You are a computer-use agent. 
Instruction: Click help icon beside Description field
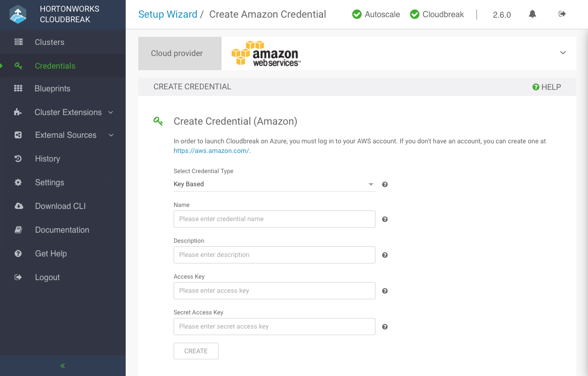(385, 255)
